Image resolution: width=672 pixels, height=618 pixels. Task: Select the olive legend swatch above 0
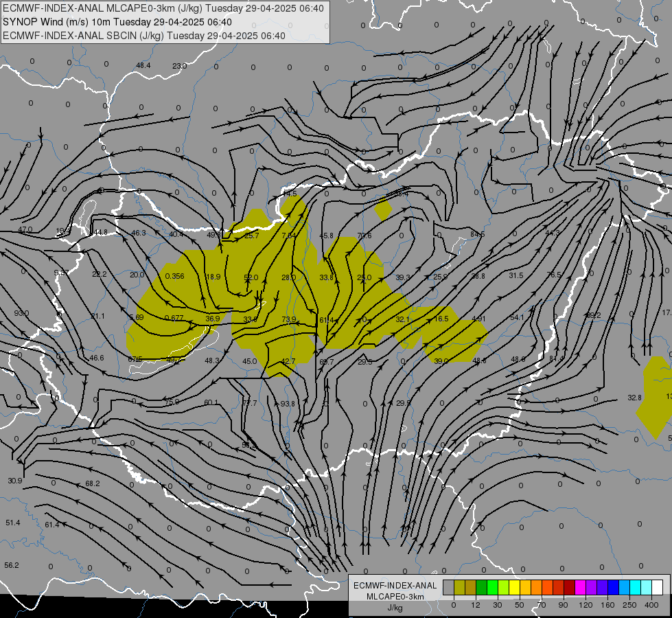pyautogui.click(x=459, y=588)
